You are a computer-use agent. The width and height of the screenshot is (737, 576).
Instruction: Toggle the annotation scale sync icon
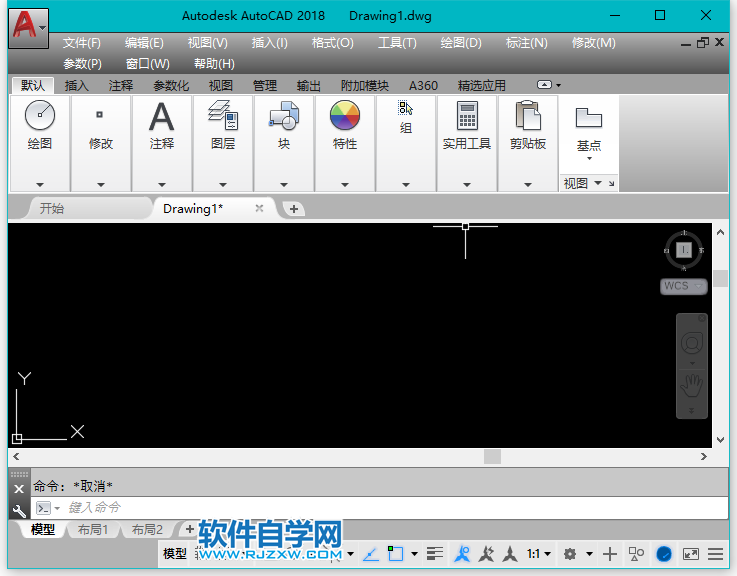[x=510, y=554]
